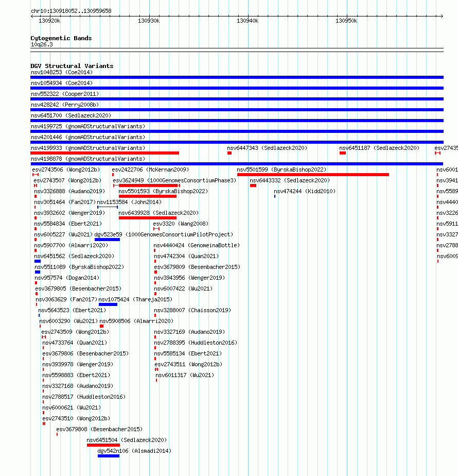Click the blue interval line under nsv1153584
Viewport: 458px width, 476px height.
coord(108,207)
